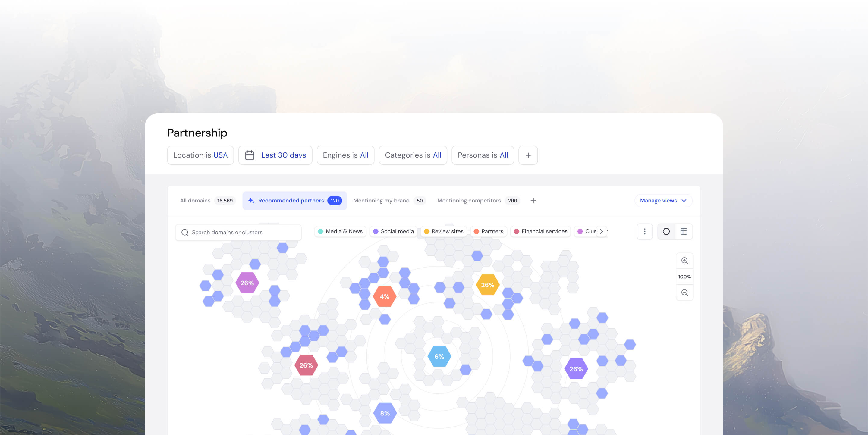The image size is (868, 435).
Task: Click the search magnifier icon
Action: [185, 232]
